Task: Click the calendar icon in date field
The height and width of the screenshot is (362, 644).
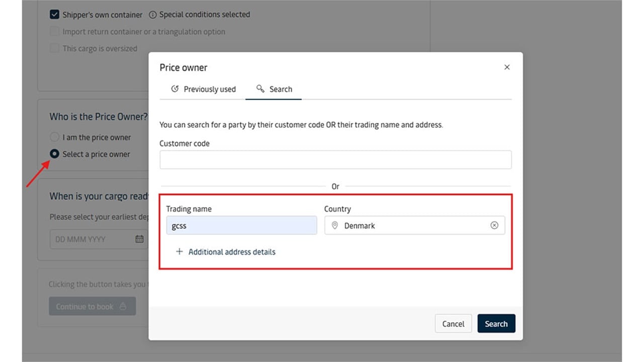Action: (x=139, y=239)
